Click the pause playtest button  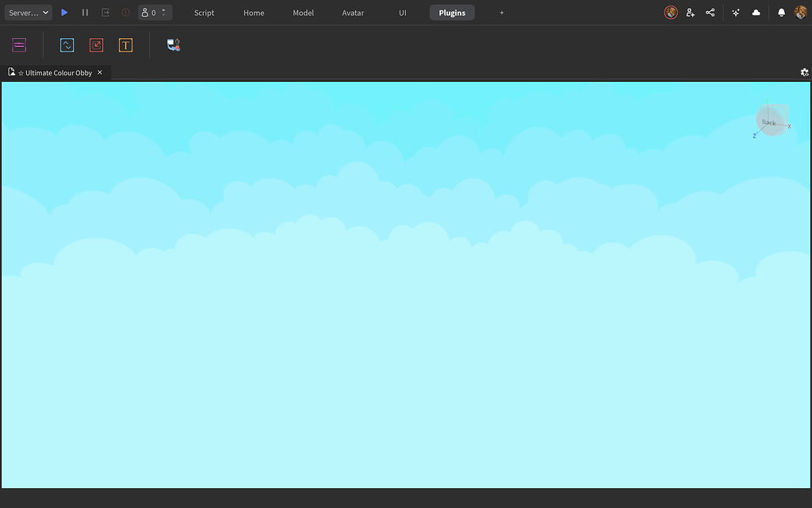point(85,13)
